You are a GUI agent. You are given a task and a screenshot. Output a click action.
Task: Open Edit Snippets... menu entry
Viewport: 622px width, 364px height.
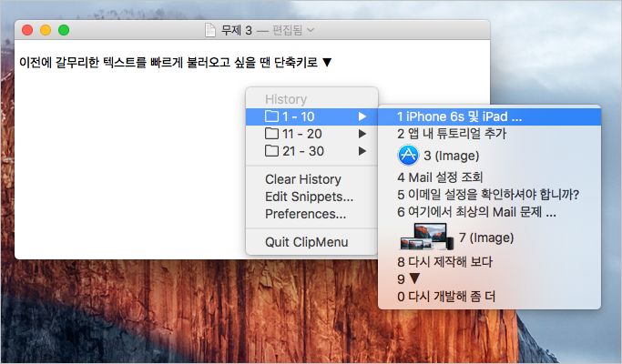[311, 197]
